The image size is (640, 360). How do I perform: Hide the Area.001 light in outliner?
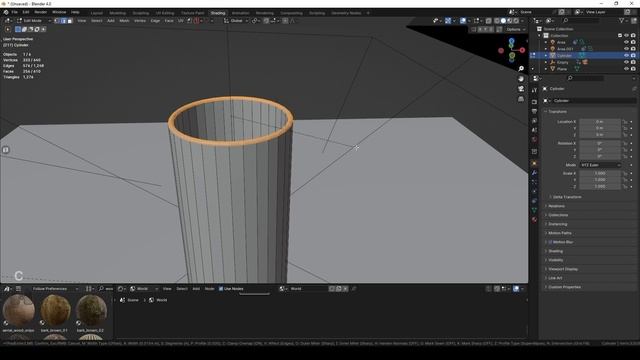click(626, 49)
